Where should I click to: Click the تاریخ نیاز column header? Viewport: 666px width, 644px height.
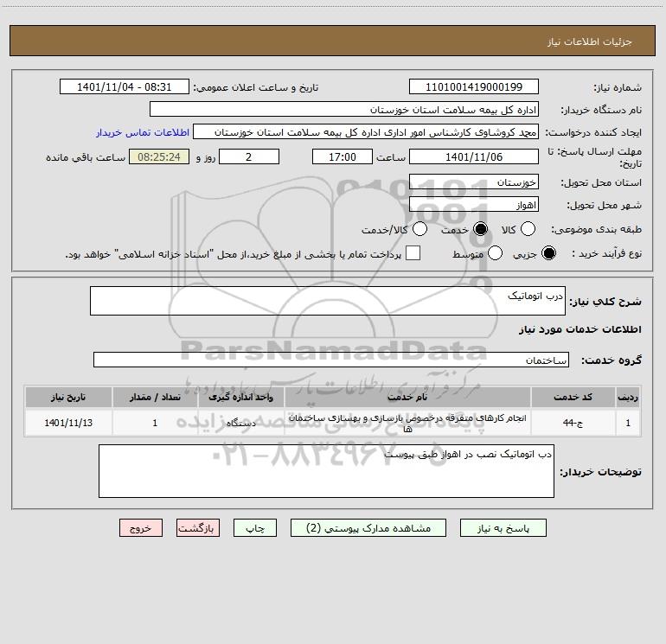(x=68, y=398)
